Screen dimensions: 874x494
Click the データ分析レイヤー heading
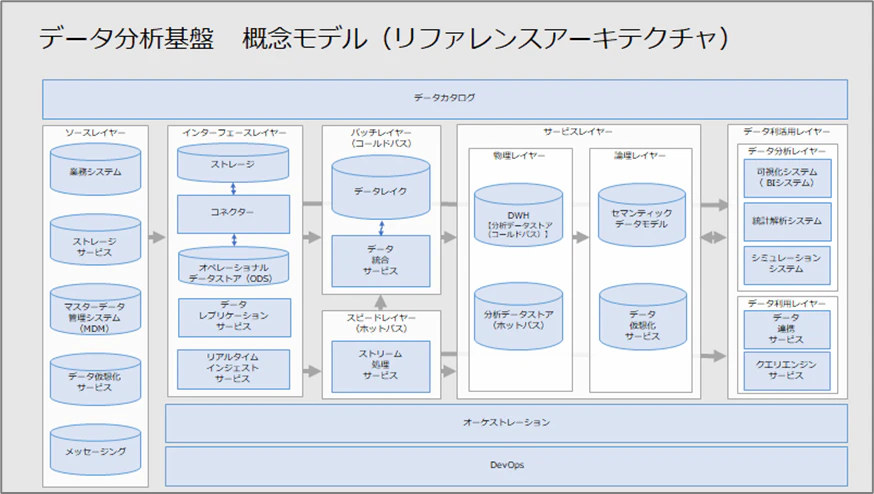tap(786, 151)
